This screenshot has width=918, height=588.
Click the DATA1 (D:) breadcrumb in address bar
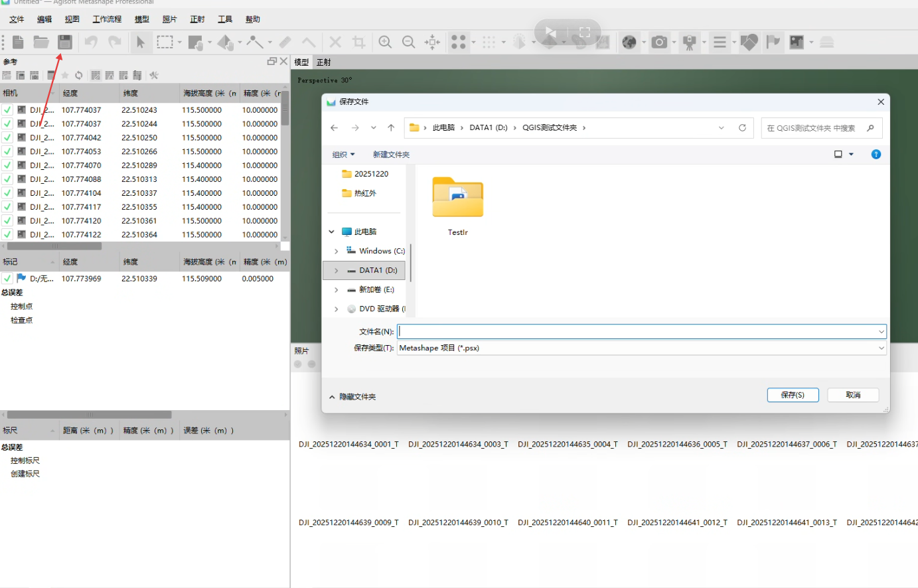point(488,128)
